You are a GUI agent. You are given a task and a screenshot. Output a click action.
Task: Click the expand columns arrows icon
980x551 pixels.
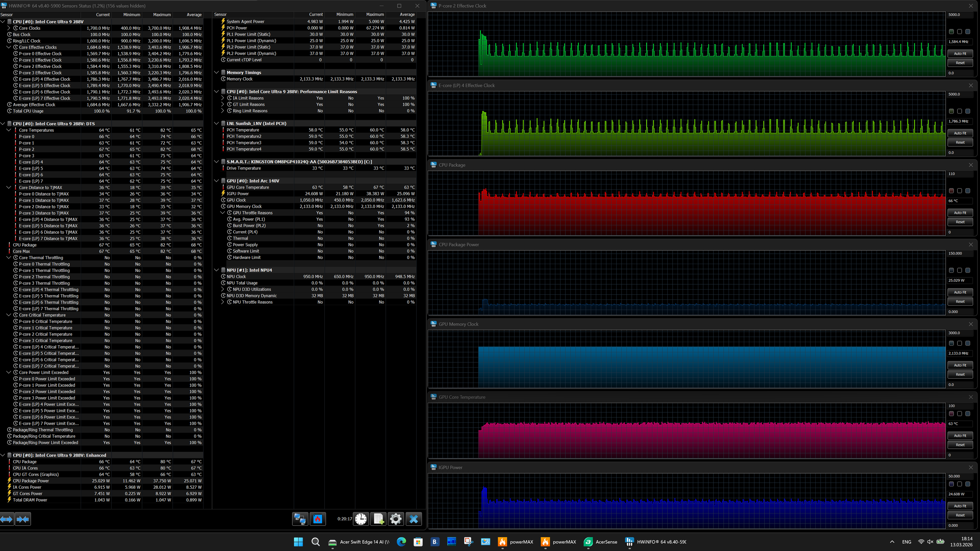pyautogui.click(x=7, y=519)
